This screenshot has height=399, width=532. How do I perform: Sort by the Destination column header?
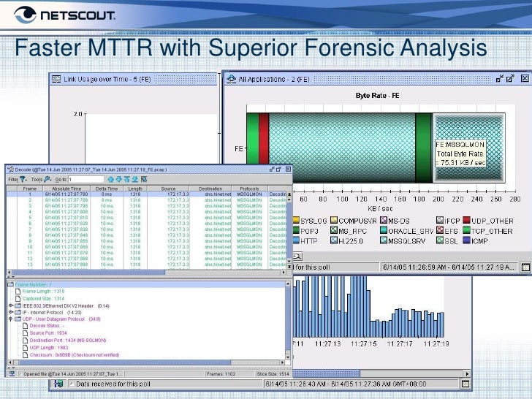210,189
